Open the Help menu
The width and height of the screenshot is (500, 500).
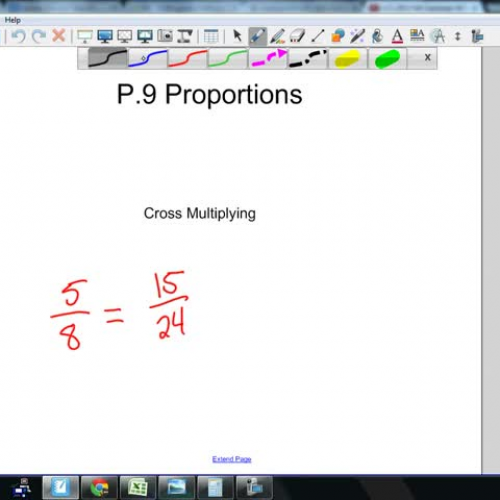tap(13, 20)
